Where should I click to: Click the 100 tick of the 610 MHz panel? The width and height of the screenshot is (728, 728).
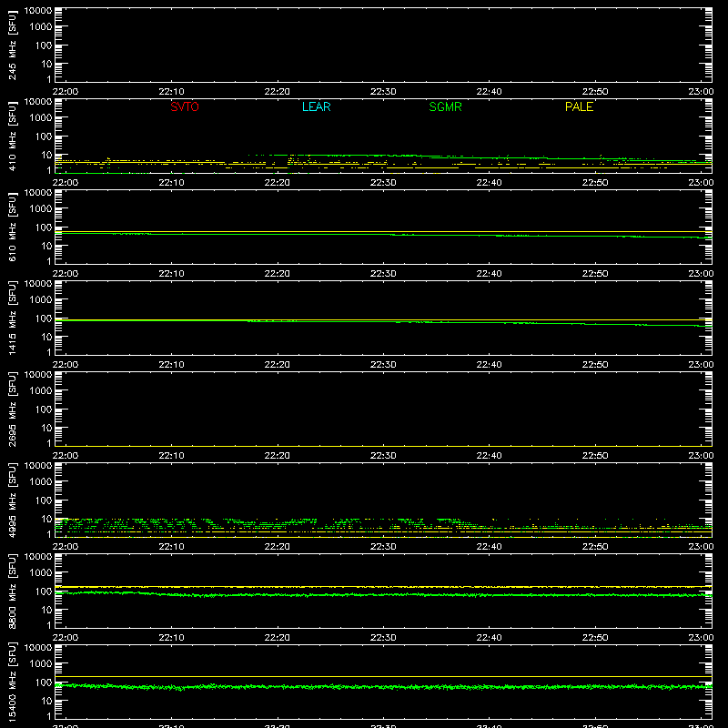[44, 227]
